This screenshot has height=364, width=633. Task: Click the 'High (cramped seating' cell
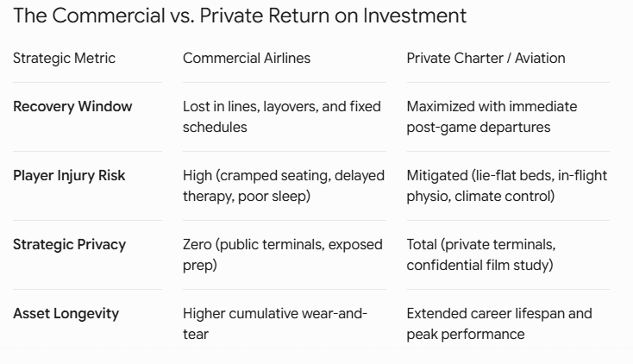pyautogui.click(x=284, y=185)
